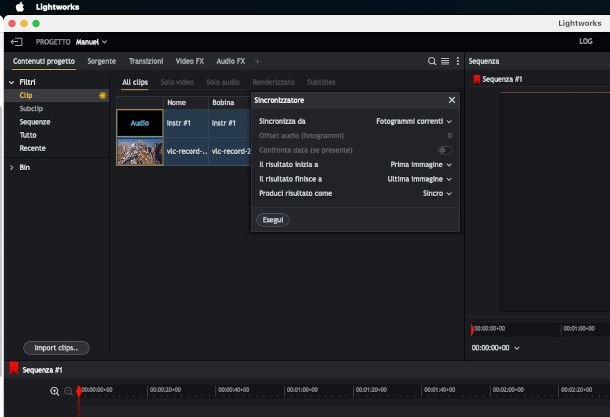Viewport: 610px width, 417px height.
Task: Collapse the Filtri section
Action: [x=12, y=82]
